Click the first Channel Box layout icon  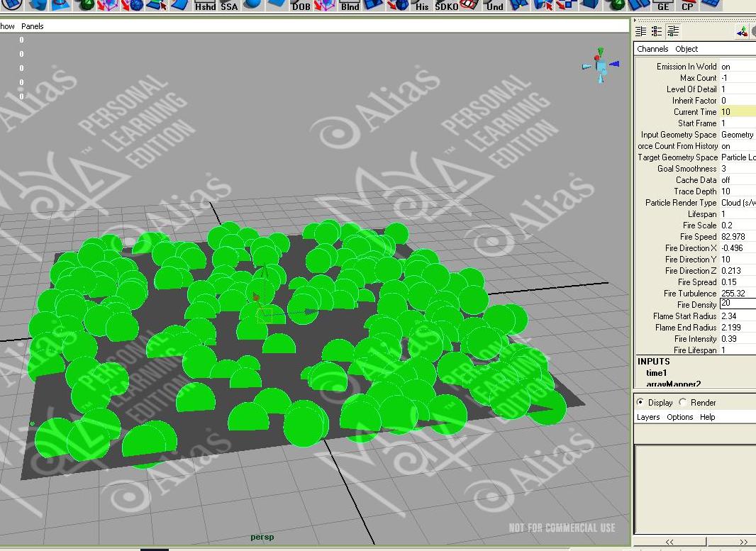(x=641, y=31)
